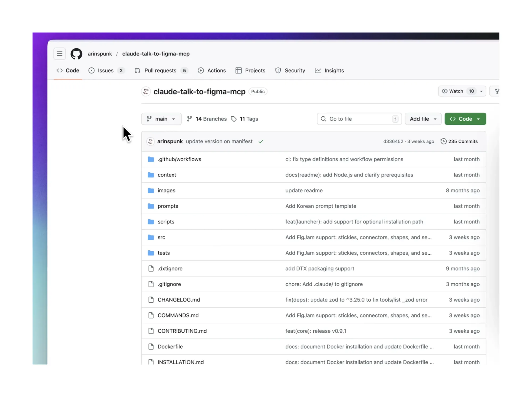Click the 'update version on manifest' commit message
This screenshot has height=397, width=532.
tap(219, 141)
